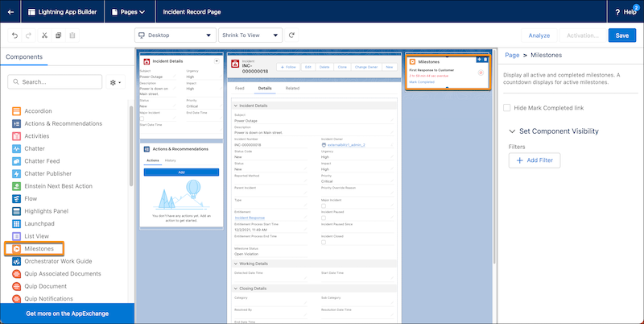Click the Add Filter button

(x=535, y=160)
